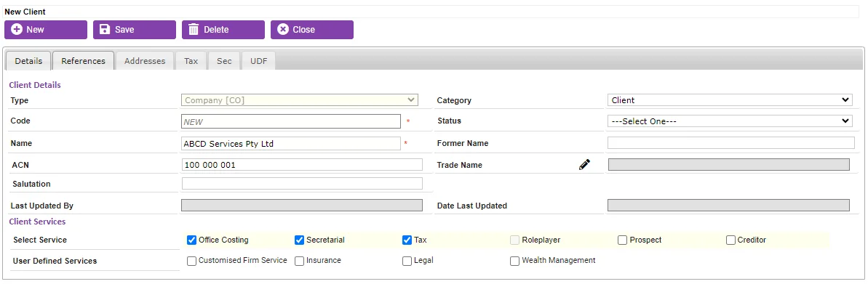Image resolution: width=868 pixels, height=284 pixels.
Task: Focus the Former Name text field
Action: tap(730, 143)
